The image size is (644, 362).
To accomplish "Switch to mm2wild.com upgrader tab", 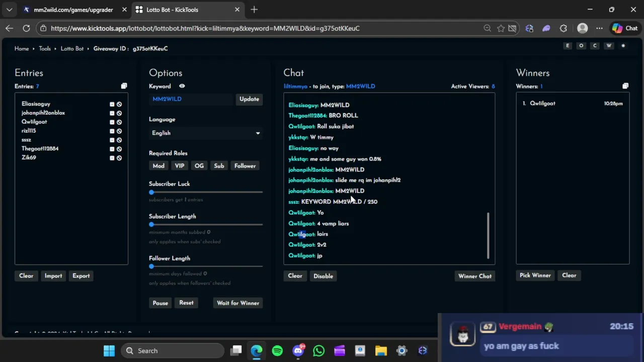I will pyautogui.click(x=73, y=10).
